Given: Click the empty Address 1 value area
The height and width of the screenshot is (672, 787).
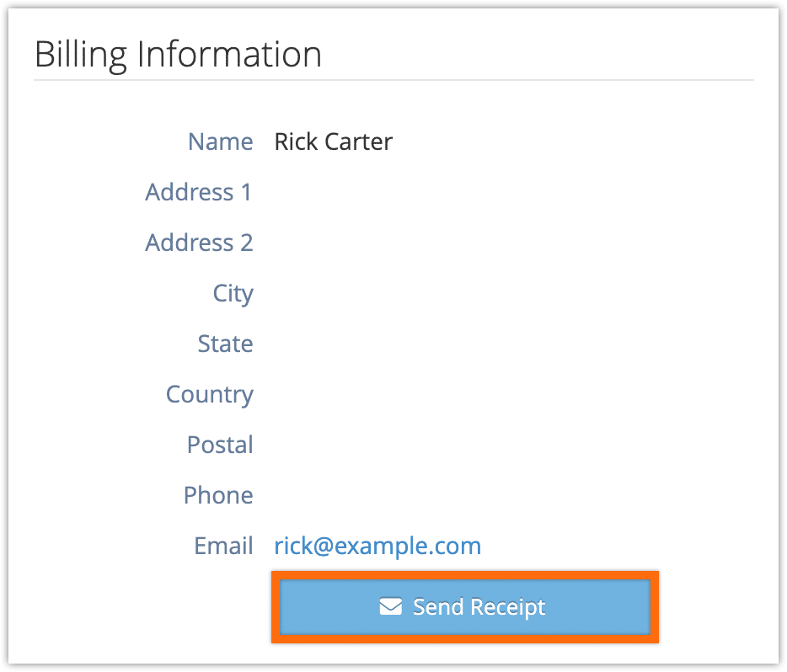Looking at the screenshot, I should point(512,192).
